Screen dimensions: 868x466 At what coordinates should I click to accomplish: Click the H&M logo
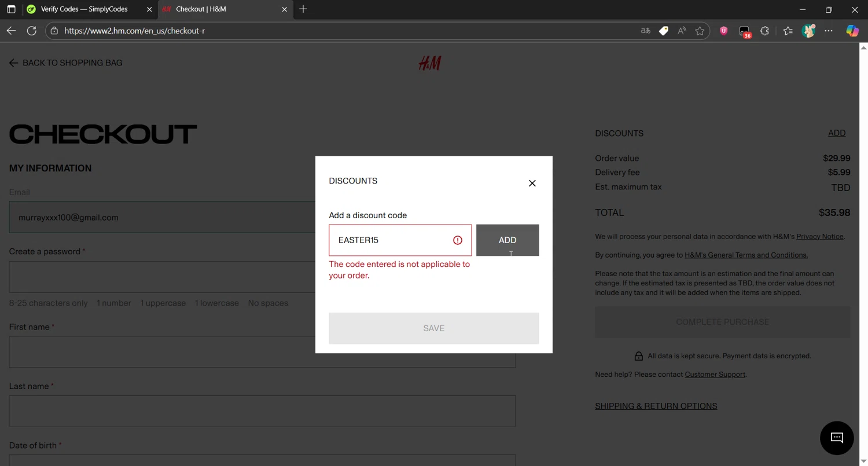[430, 63]
